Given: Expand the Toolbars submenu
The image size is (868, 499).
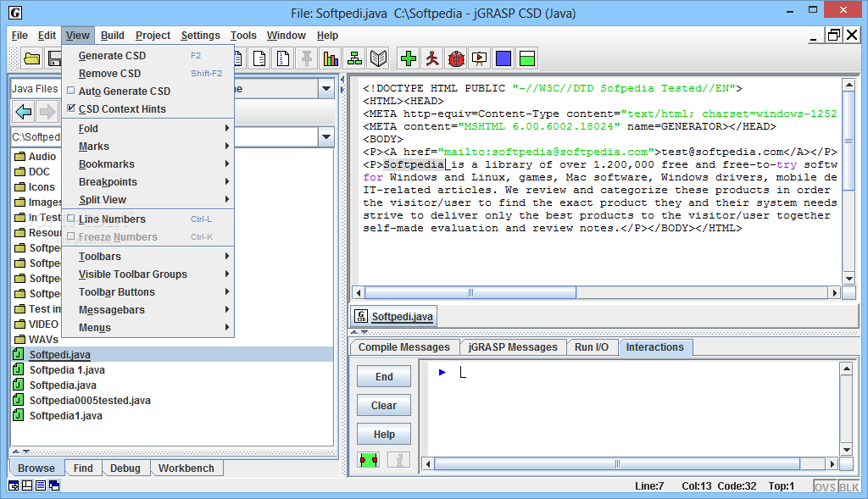Looking at the screenshot, I should click(148, 256).
